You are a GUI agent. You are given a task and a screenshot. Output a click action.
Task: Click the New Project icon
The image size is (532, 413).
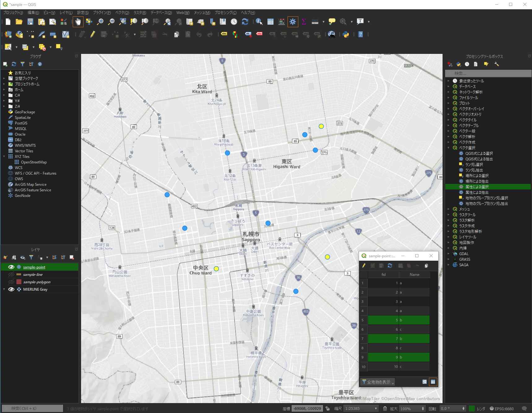point(8,22)
